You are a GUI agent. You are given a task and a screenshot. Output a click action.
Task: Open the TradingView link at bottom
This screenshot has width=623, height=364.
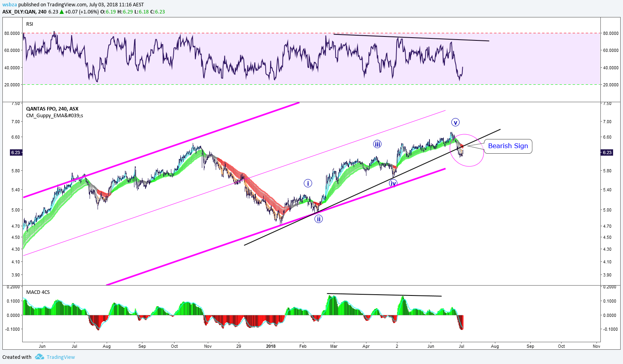tap(61, 357)
